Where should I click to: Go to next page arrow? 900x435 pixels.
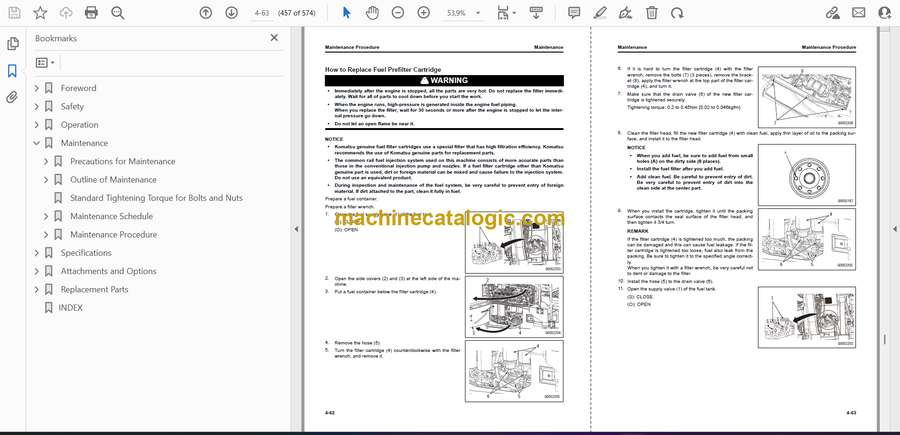231,13
